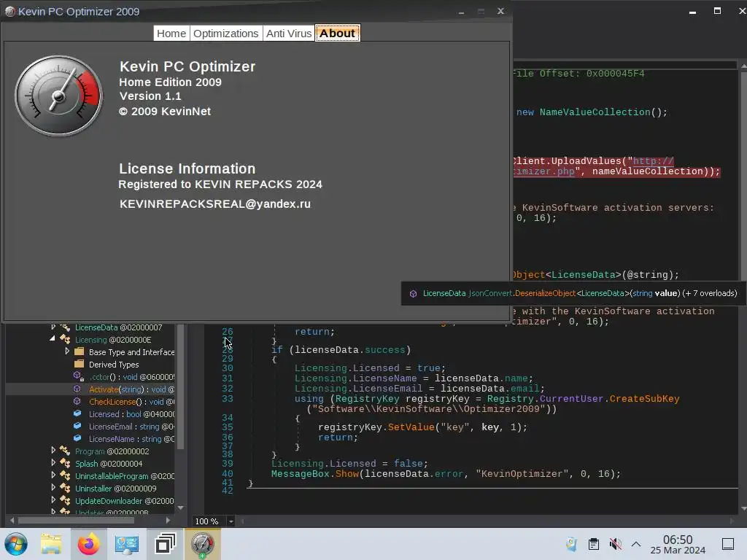Click the .cctor static constructor icon
Image resolution: width=747 pixels, height=560 pixels.
[79, 377]
